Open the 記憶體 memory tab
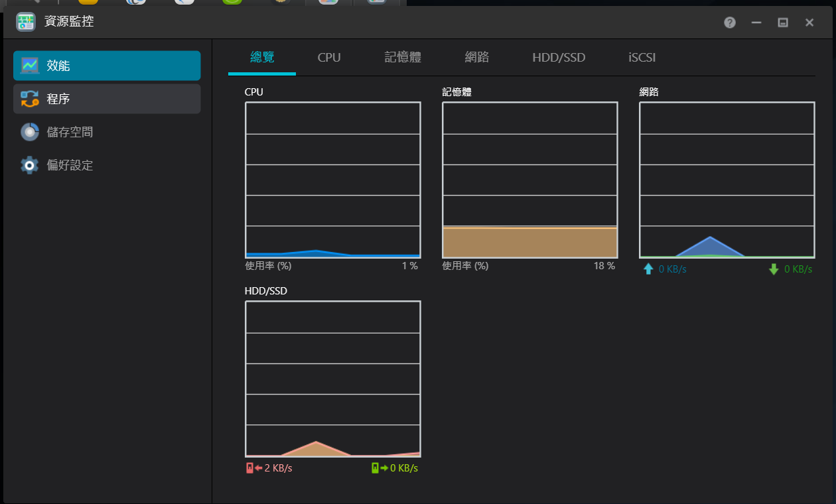 403,58
